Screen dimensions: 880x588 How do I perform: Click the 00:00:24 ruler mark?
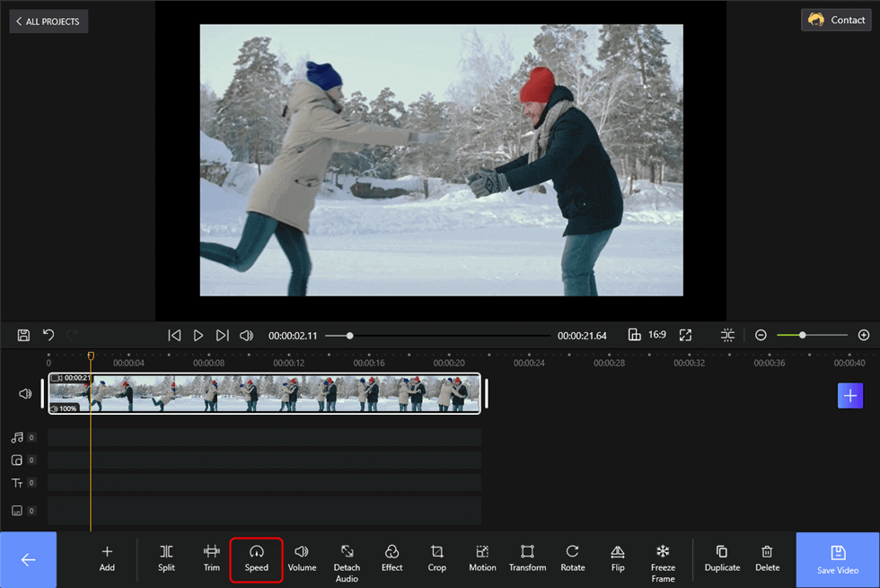click(529, 363)
